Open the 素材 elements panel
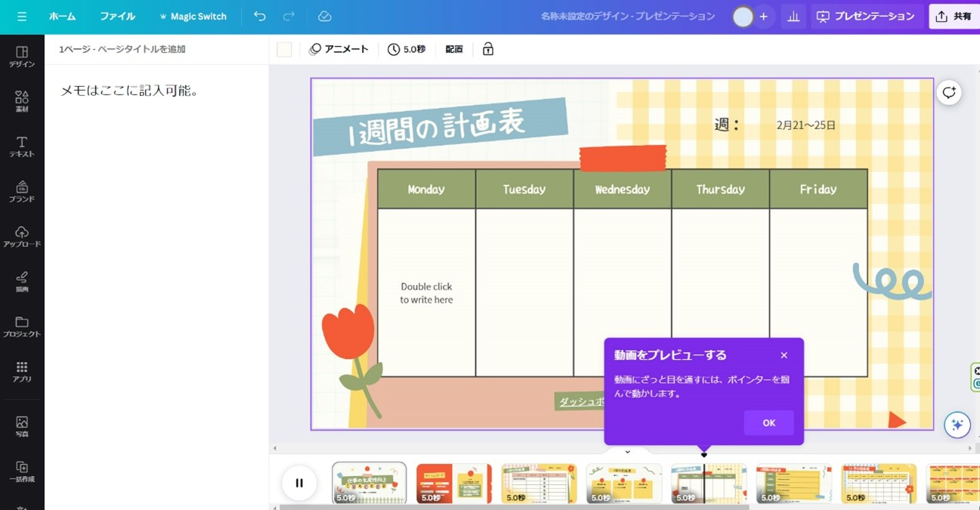Viewport: 980px width, 510px height. coord(22,102)
